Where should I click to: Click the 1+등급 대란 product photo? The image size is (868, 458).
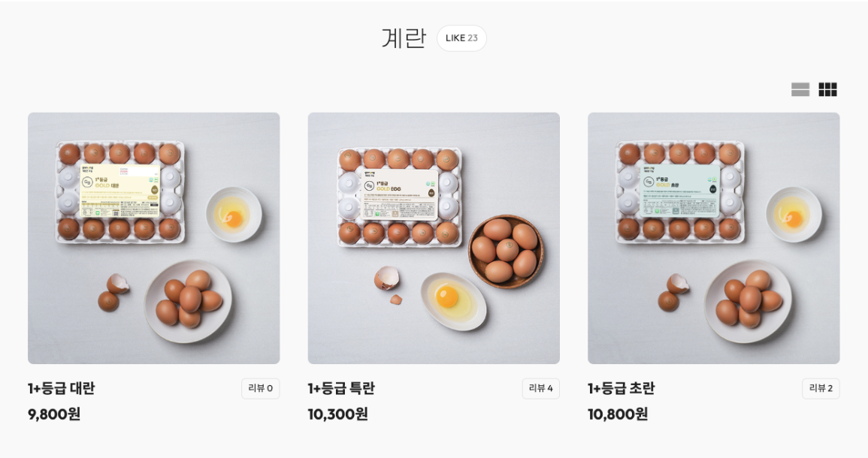tap(154, 237)
